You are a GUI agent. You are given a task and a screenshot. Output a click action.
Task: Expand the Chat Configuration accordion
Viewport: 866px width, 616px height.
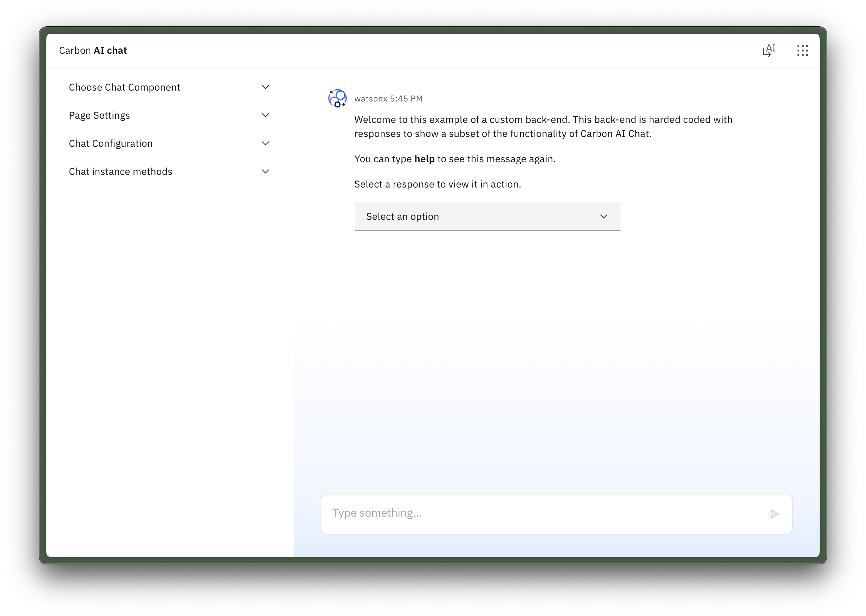(x=111, y=143)
